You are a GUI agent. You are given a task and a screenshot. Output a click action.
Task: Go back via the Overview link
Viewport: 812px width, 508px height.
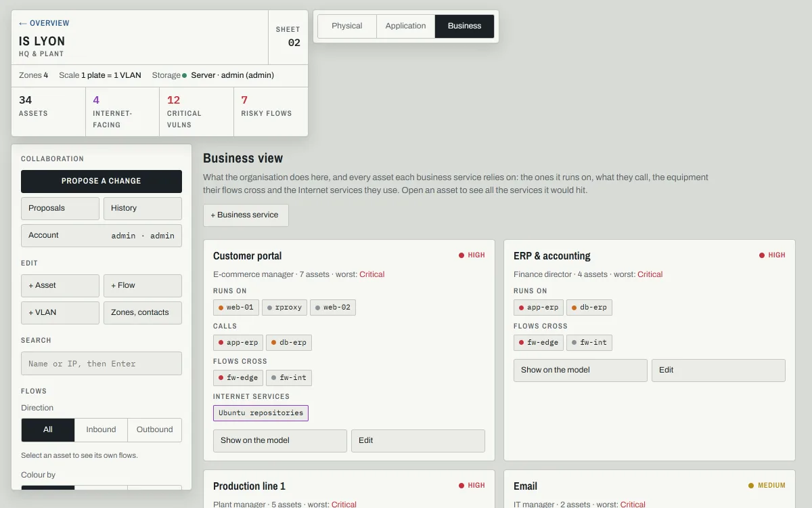(44, 23)
